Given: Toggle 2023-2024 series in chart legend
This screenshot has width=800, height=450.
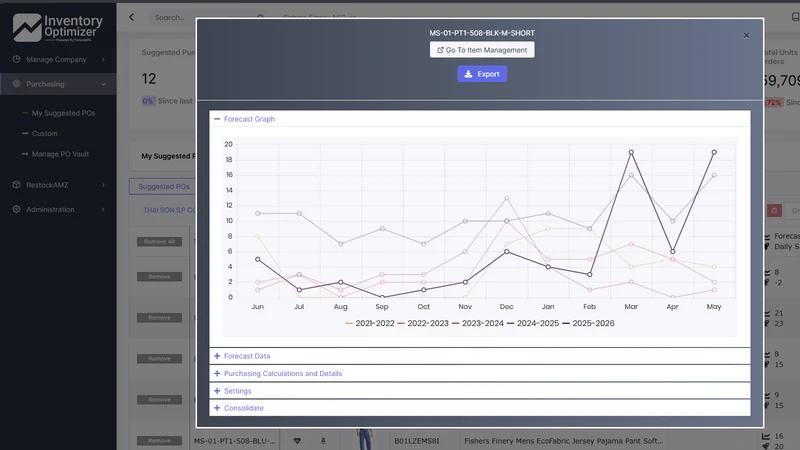Looking at the screenshot, I should pyautogui.click(x=478, y=323).
